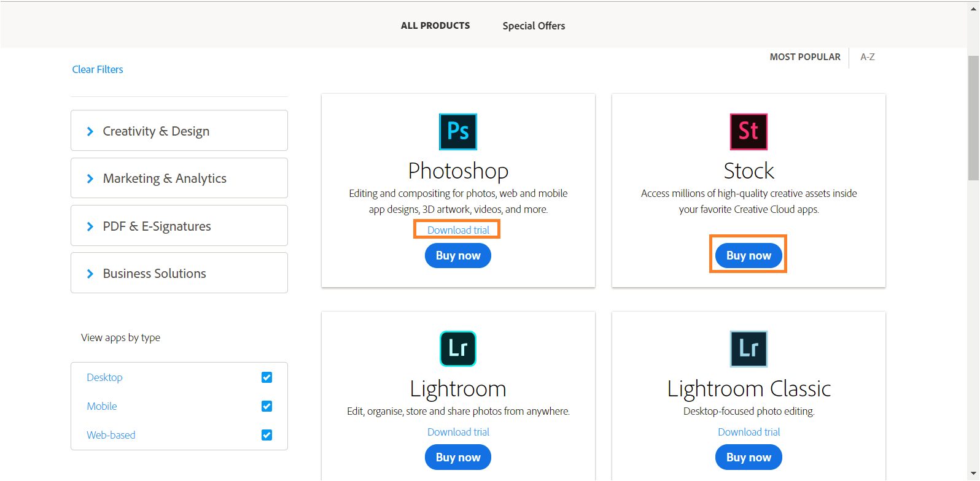Click the Mobile filter label
Image resolution: width=980 pixels, height=481 pixels.
point(102,406)
